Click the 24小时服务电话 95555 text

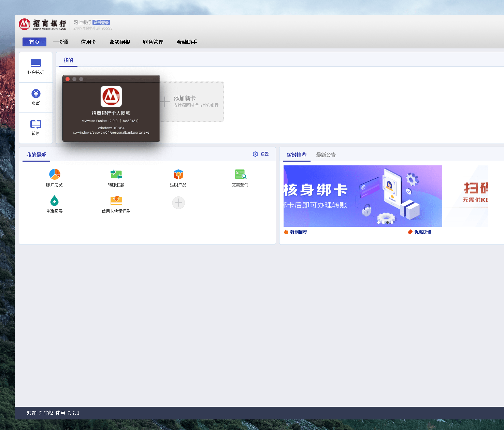[x=93, y=28]
